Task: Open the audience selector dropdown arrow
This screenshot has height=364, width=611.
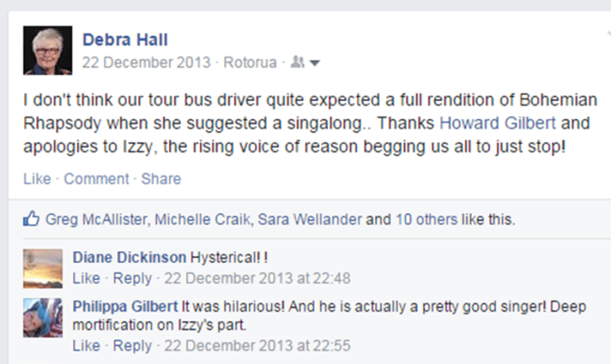Action: click(315, 63)
